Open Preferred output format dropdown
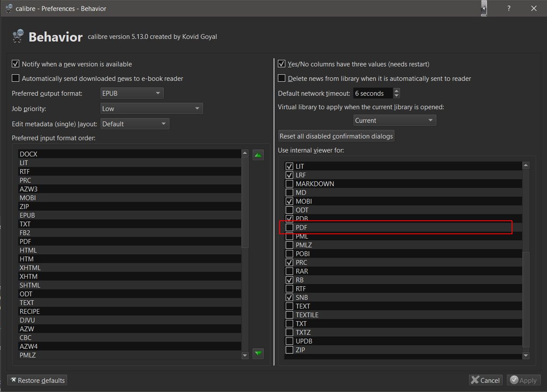Screen dimensions: 547x392 pyautogui.click(x=132, y=93)
